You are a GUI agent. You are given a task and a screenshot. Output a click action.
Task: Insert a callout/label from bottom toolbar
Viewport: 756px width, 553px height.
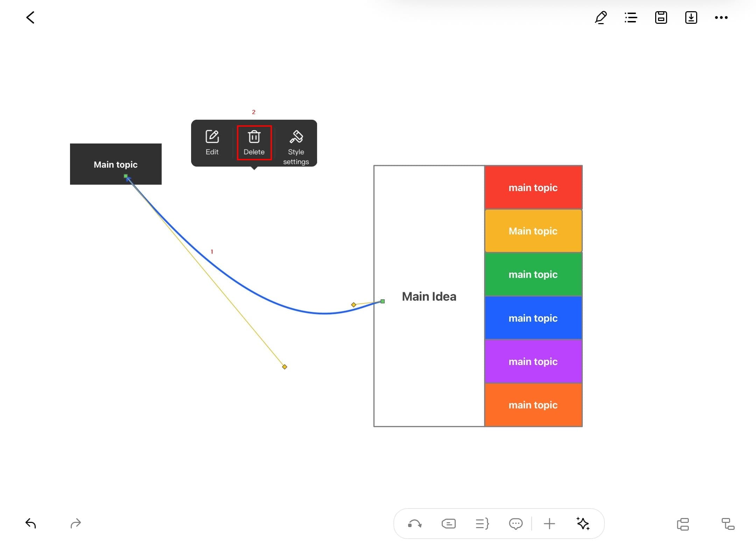tap(448, 524)
